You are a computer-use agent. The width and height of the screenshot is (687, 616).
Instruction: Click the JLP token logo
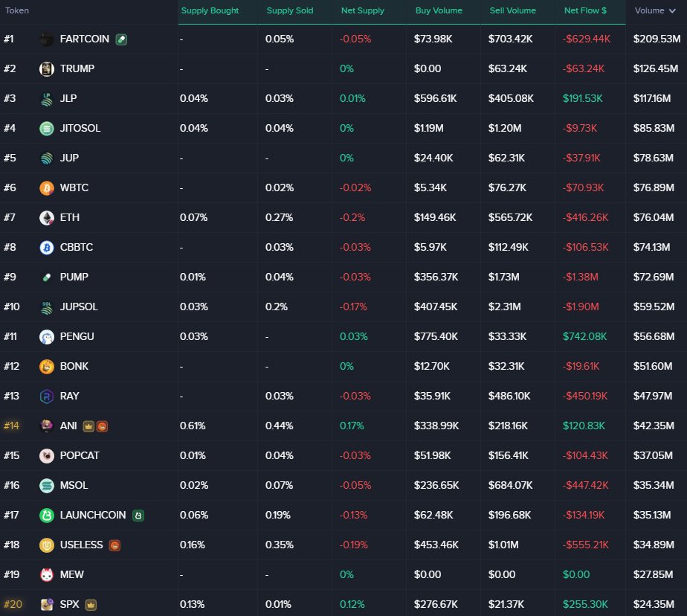(46, 99)
